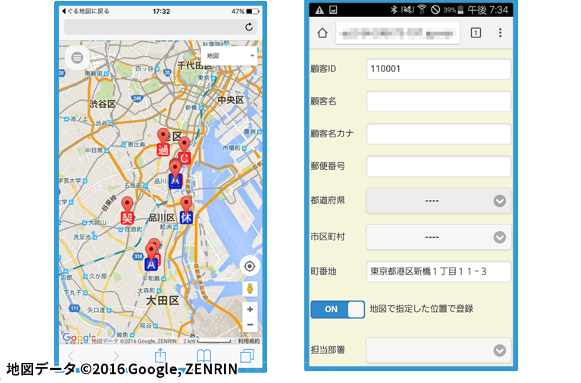Expand the 担当部署 dropdown
581x383 pixels.
(x=438, y=350)
